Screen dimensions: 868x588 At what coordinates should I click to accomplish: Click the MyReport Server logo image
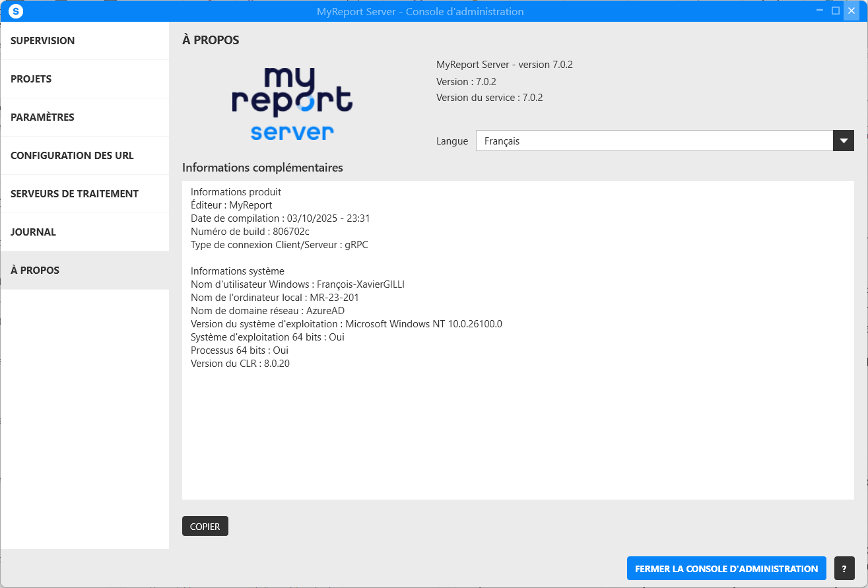click(x=292, y=104)
